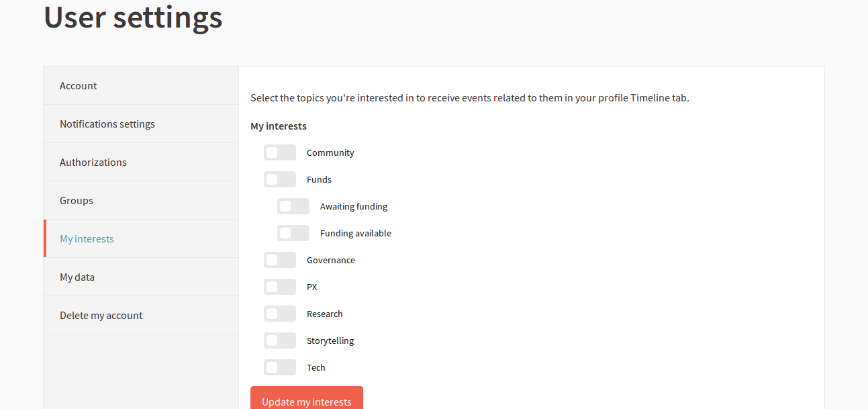Click the My interests heading

tap(279, 126)
